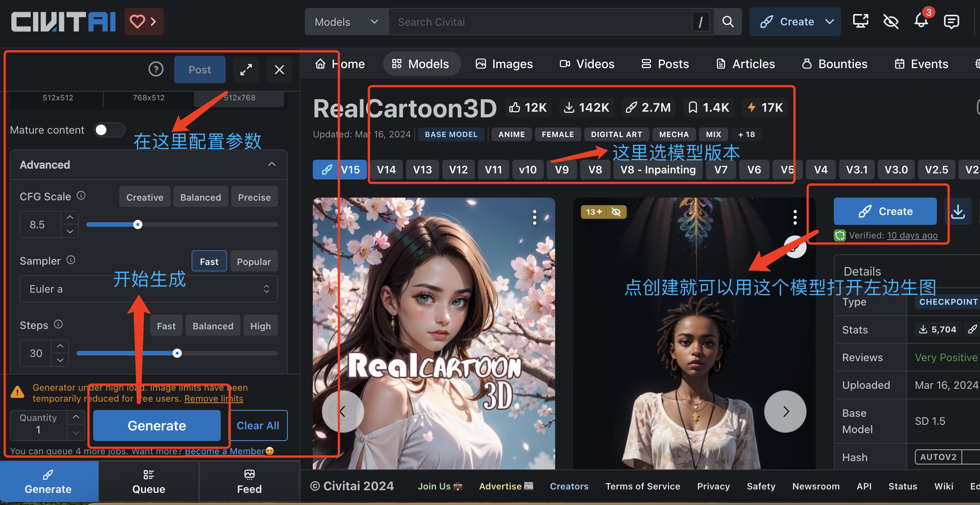This screenshot has height=505, width=980.
Task: Click Clear All button
Action: pyautogui.click(x=257, y=426)
